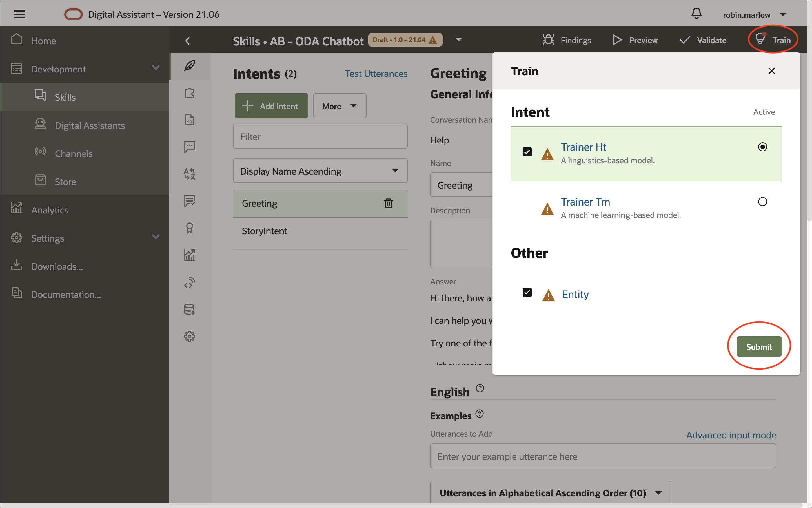Select the Intents editor quill icon
Screen dimensions: 812x508
[x=190, y=65]
